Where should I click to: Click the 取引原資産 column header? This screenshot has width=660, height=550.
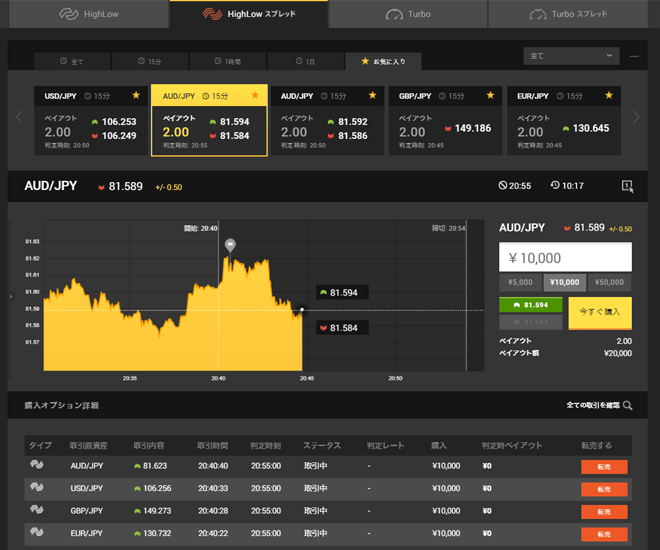point(88,445)
